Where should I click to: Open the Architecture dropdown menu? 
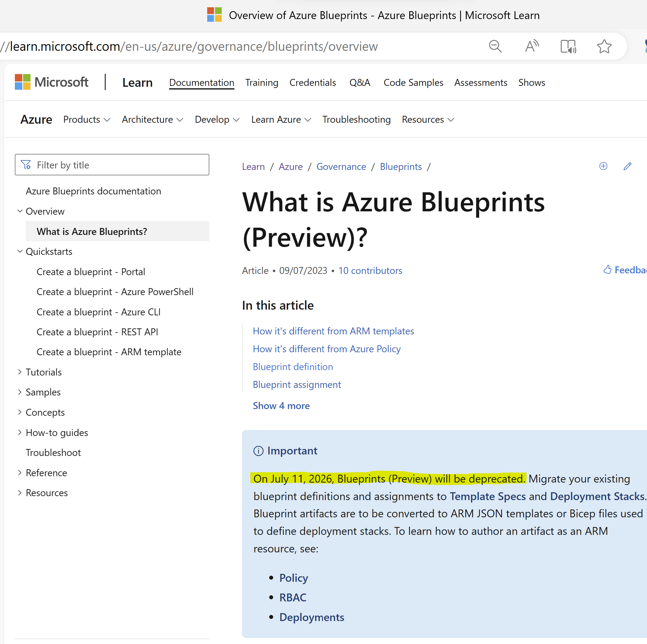[x=152, y=119]
